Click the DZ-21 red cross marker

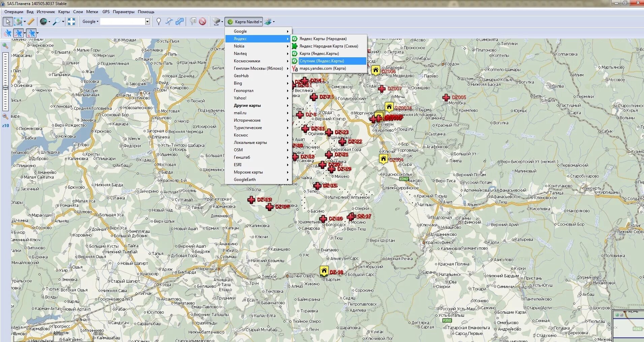[329, 155]
